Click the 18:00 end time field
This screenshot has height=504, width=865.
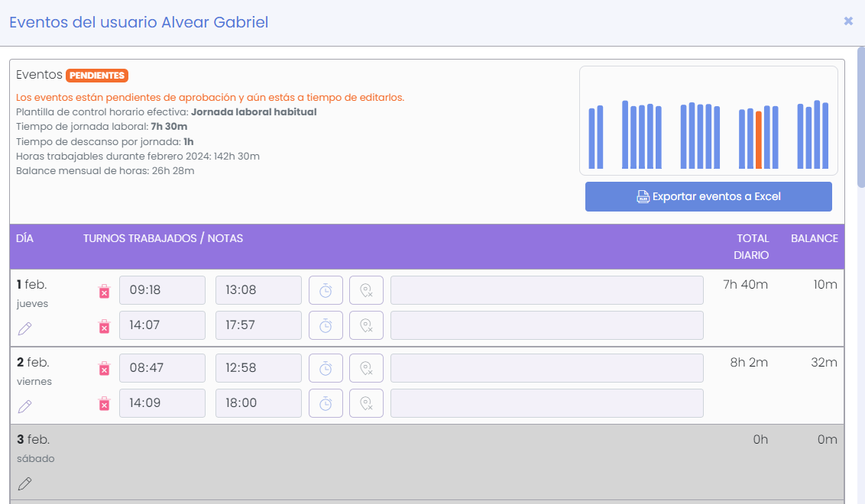pos(260,402)
